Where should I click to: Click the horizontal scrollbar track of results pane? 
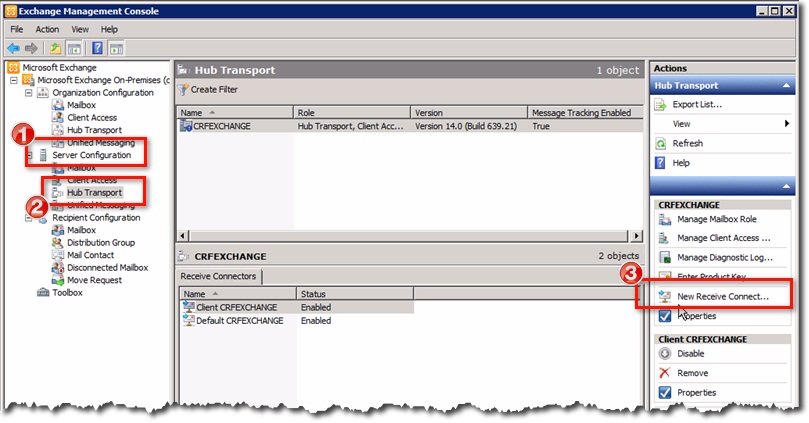[x=409, y=236]
